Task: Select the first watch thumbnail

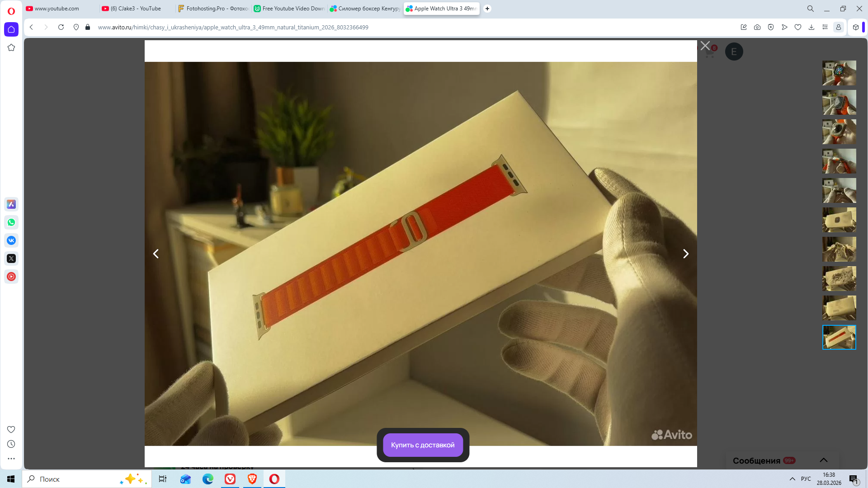Action: [x=839, y=73]
